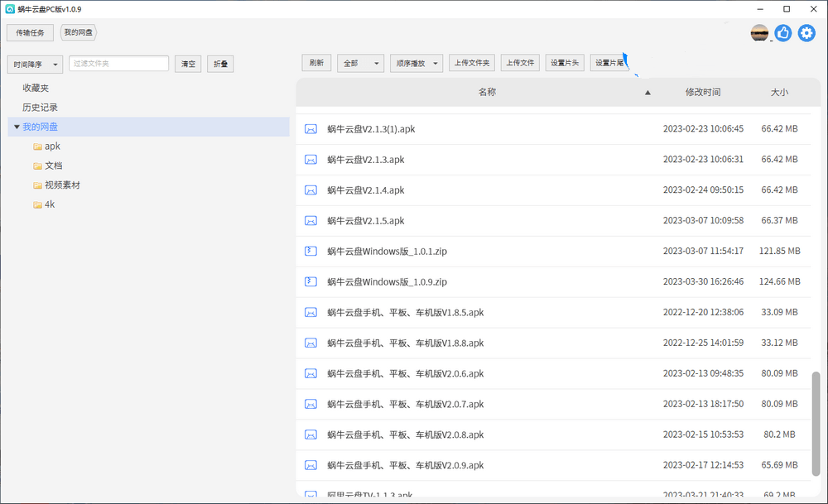Click the 蜗牛云盘 logo in the title bar

8,9
